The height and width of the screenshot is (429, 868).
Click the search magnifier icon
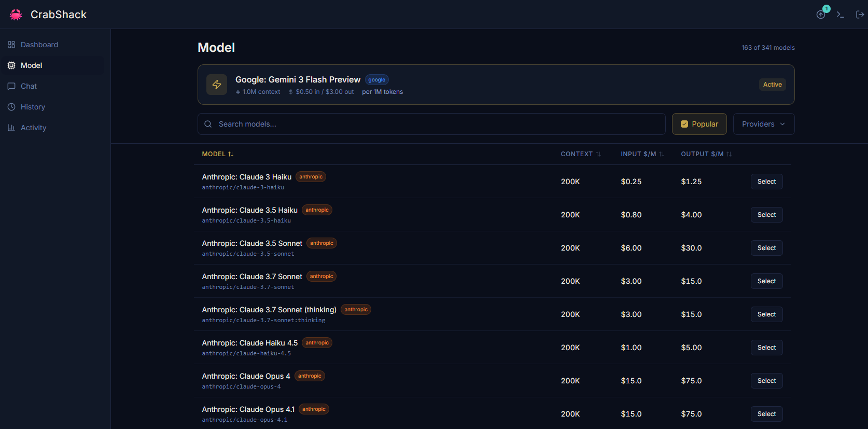tap(208, 124)
